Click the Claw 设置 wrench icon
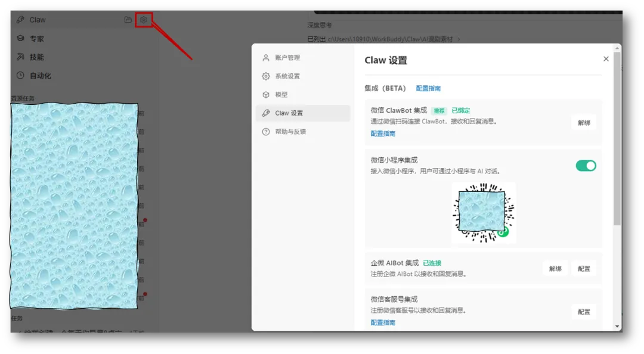This screenshot has height=354, width=644. 266,113
